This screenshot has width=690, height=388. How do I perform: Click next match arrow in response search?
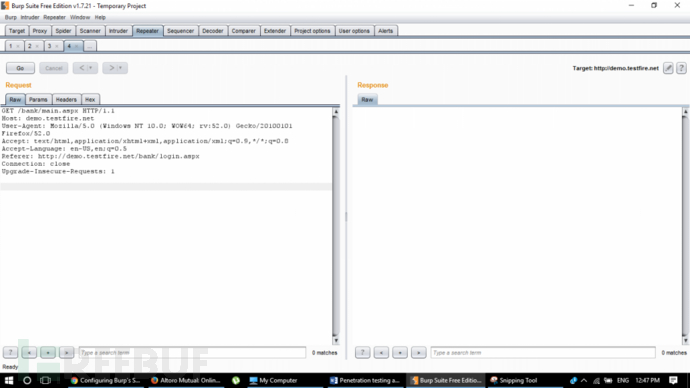tap(418, 352)
